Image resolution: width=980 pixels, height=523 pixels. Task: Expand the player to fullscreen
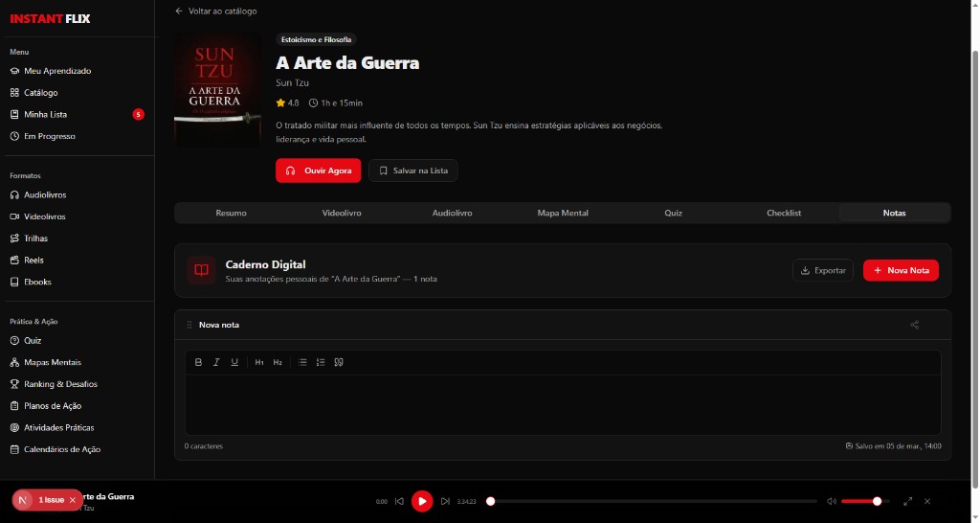(x=907, y=501)
